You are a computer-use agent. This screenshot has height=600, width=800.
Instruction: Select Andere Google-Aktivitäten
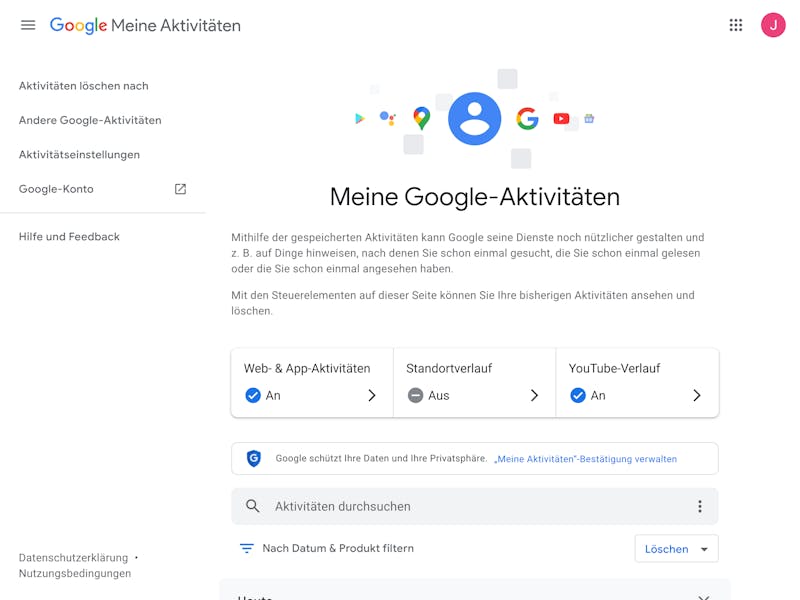[x=90, y=120]
